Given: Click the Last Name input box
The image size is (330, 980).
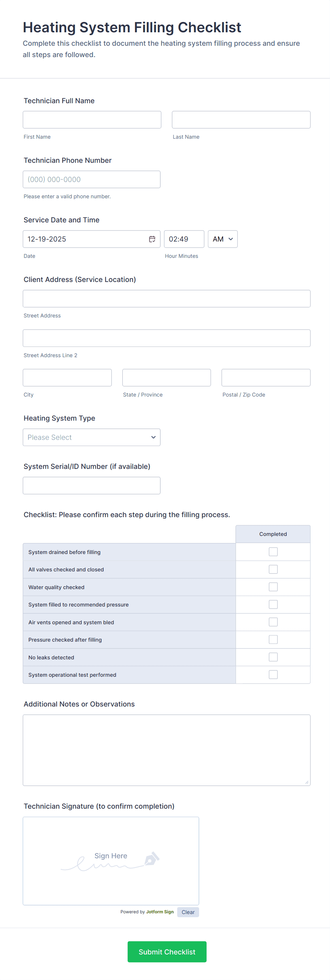Looking at the screenshot, I should [241, 120].
